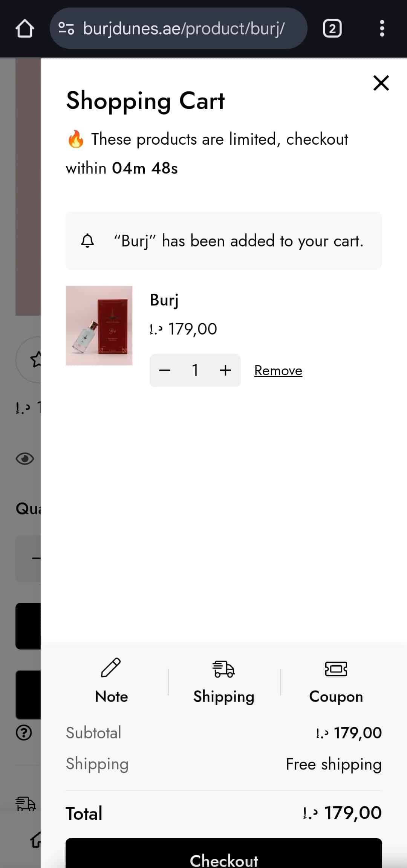Open the browser three-dot menu
Screen dimensions: 407x868
pyautogui.click(x=382, y=29)
